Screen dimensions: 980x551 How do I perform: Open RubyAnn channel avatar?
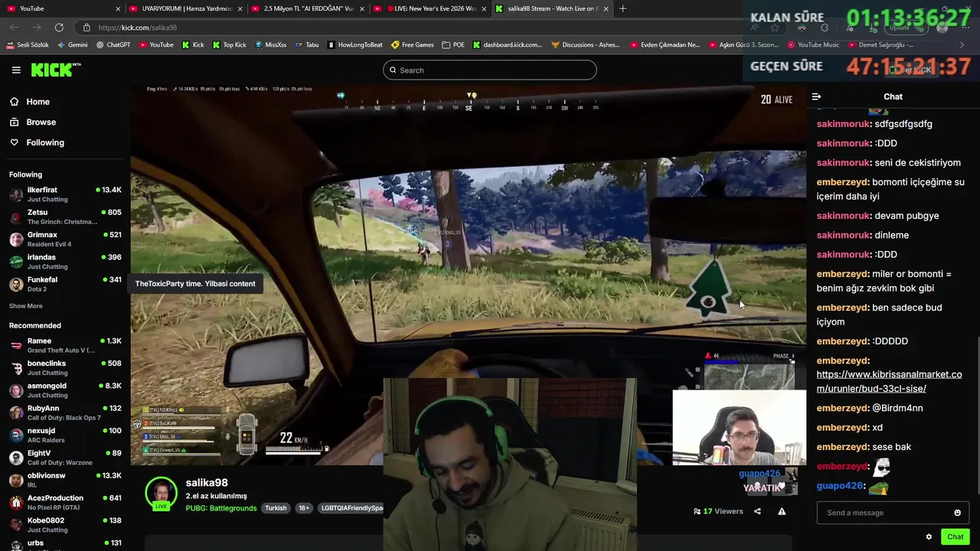tap(16, 412)
